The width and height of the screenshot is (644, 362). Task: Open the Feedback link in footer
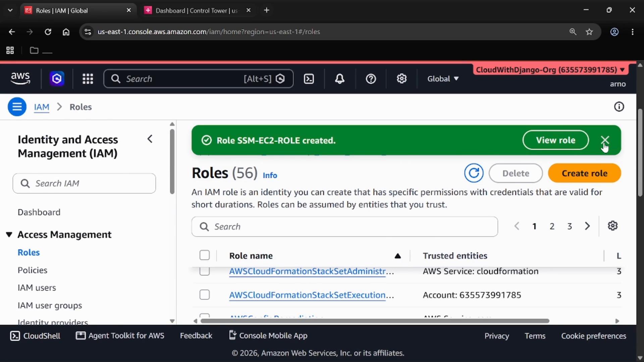coord(196,336)
